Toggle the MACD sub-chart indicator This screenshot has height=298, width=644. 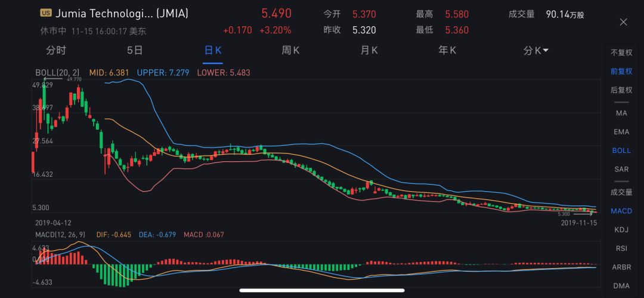[x=621, y=211]
